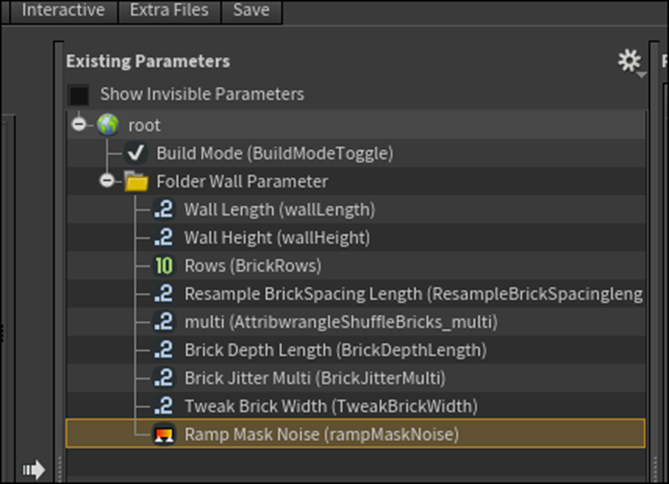Collapse the Folder Wall Parameter node

click(x=107, y=181)
